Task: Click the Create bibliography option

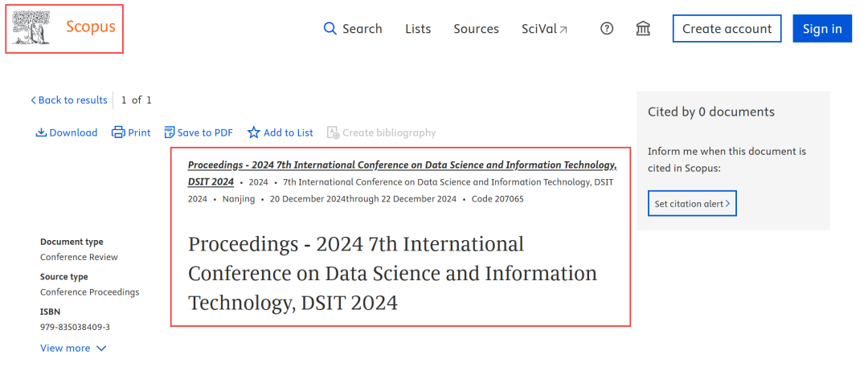Action: 382,132
